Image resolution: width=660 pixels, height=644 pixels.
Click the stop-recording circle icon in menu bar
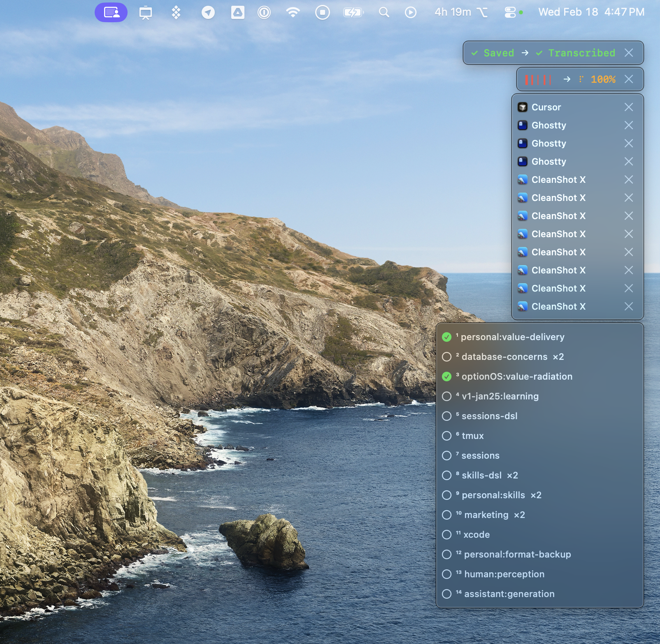[323, 13]
